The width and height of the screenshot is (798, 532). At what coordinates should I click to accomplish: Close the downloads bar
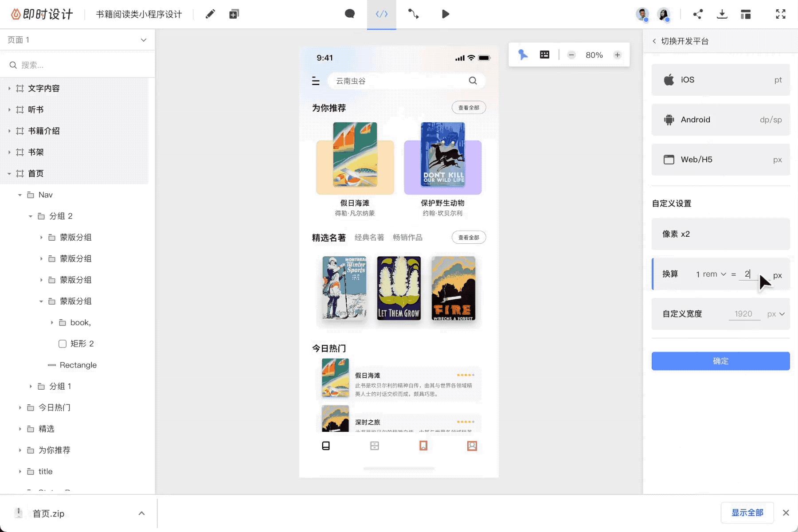[786, 512]
